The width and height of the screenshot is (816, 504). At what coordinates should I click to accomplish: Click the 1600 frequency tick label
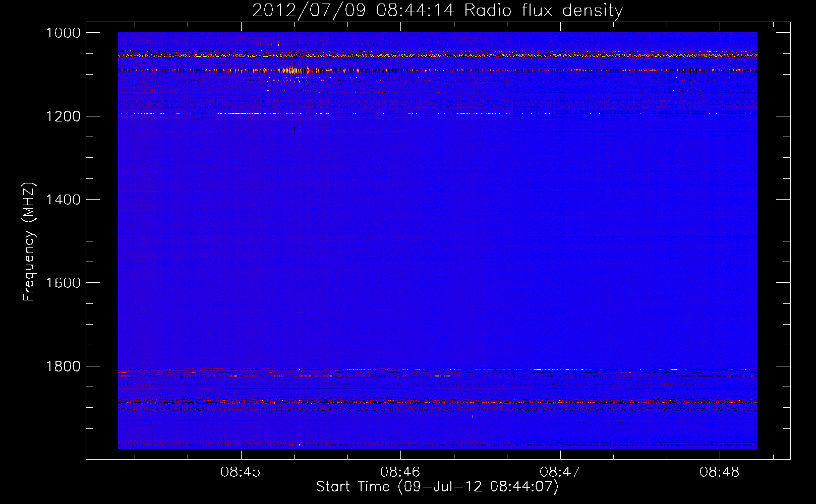(x=63, y=283)
